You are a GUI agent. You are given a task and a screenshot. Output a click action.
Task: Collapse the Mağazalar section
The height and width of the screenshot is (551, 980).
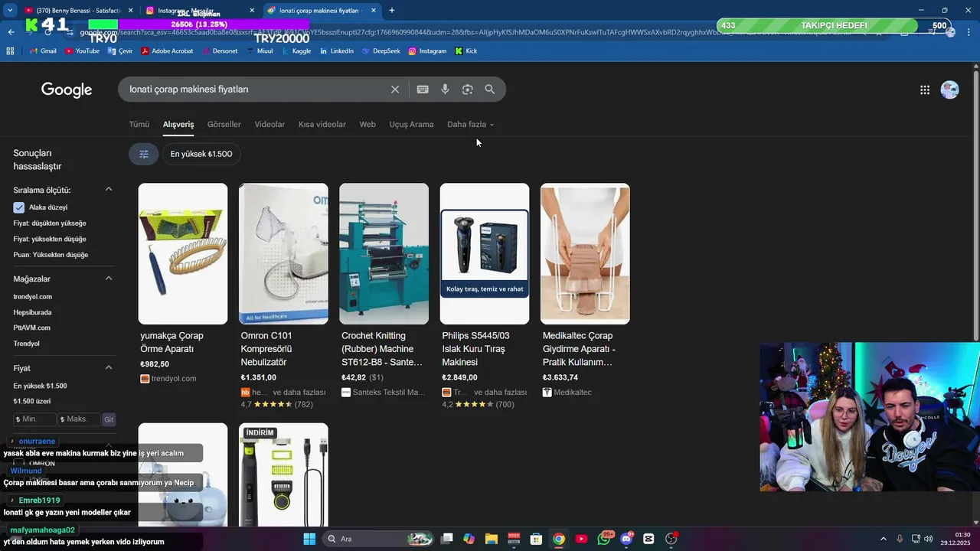tap(109, 279)
